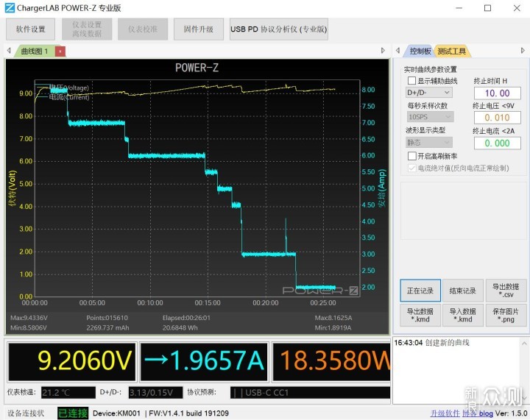
Task: Click the Min:8.5806V statistic
Action: (29, 327)
